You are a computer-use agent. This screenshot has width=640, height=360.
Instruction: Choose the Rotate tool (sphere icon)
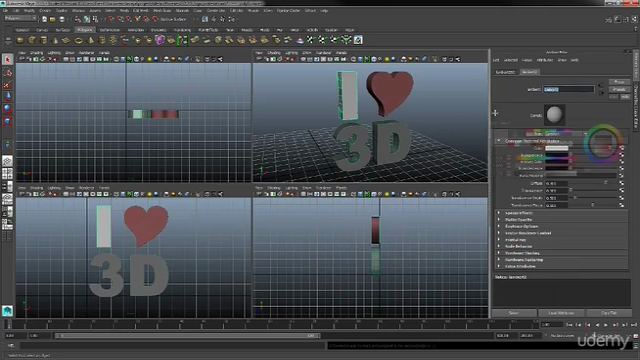pyautogui.click(x=7, y=109)
